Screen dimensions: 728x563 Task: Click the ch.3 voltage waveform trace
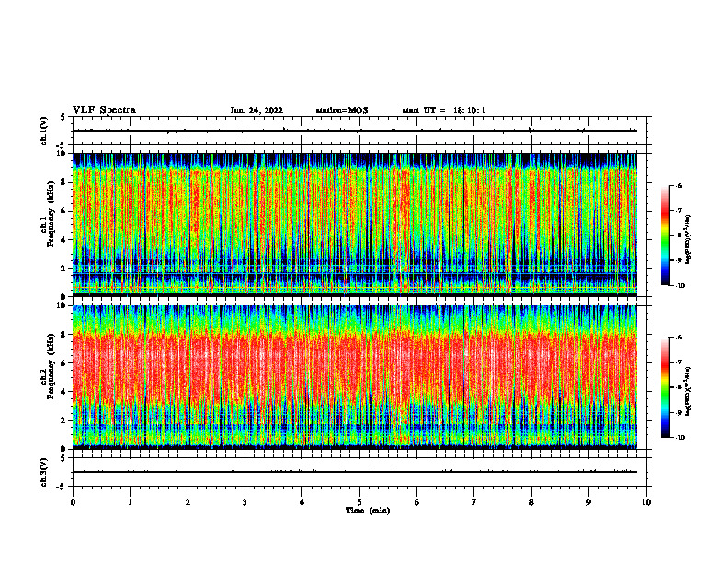point(354,472)
